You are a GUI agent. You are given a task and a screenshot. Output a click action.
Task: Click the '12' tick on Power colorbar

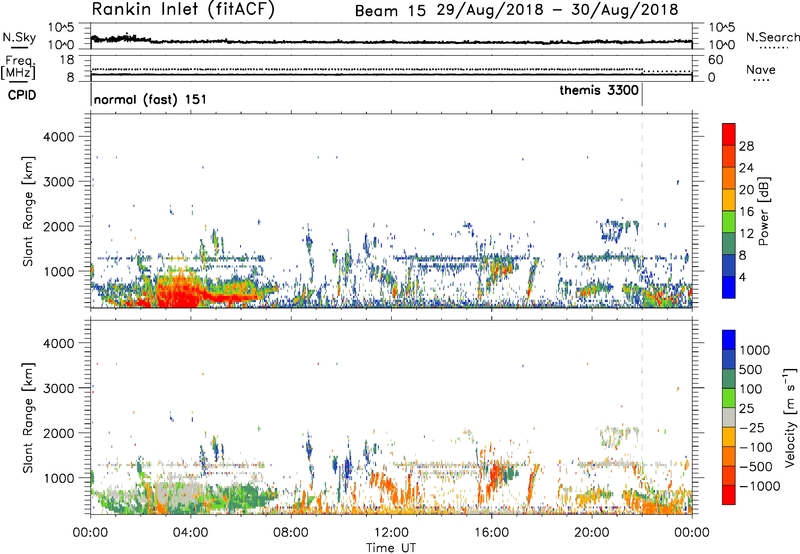[746, 234]
